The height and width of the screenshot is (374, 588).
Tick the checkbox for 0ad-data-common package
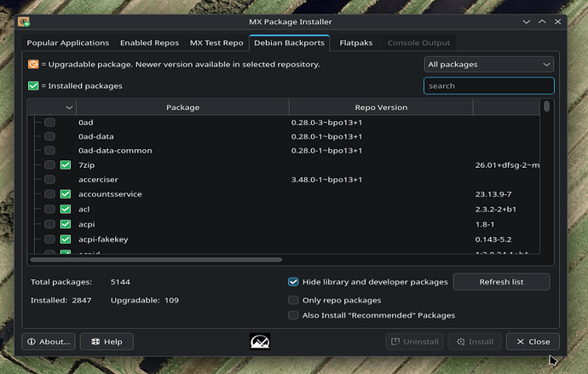coord(49,151)
